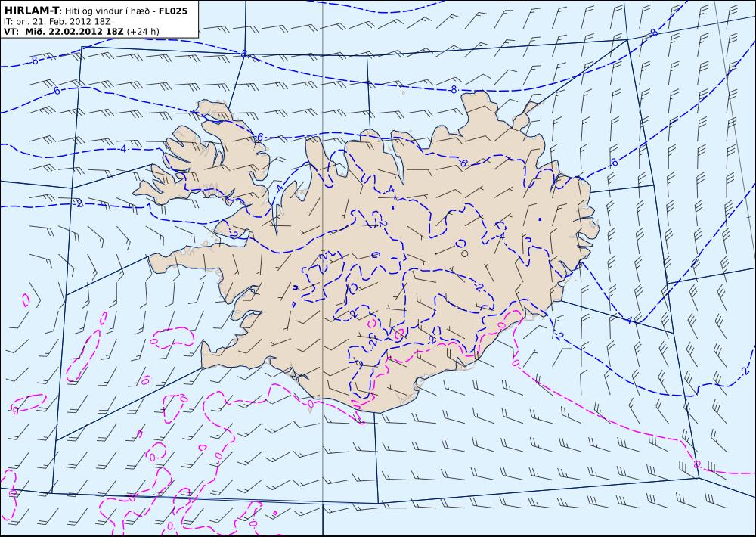The image size is (756, 537).
Task: Click the 'IT: þri. 21. Feb. 2012 18Z' line
Action: point(57,21)
